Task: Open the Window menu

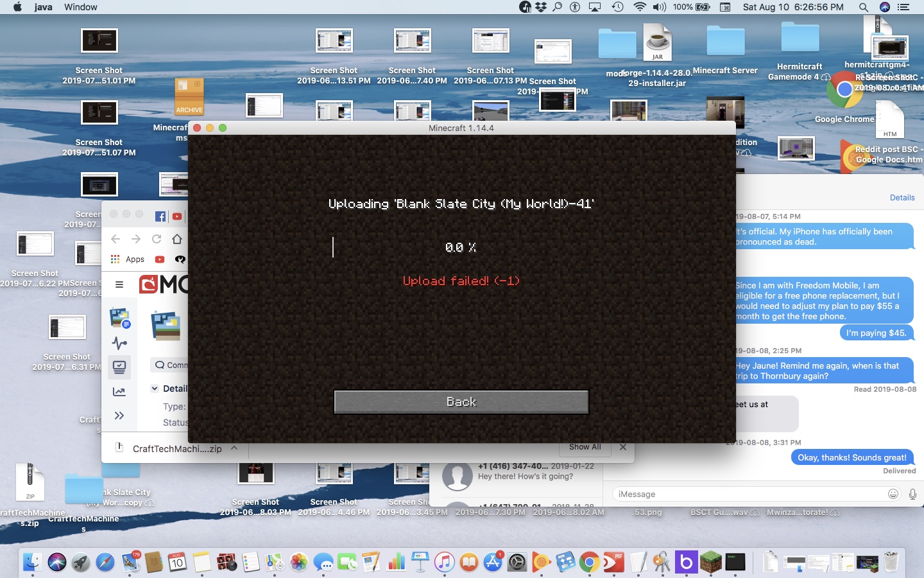Action: [81, 7]
